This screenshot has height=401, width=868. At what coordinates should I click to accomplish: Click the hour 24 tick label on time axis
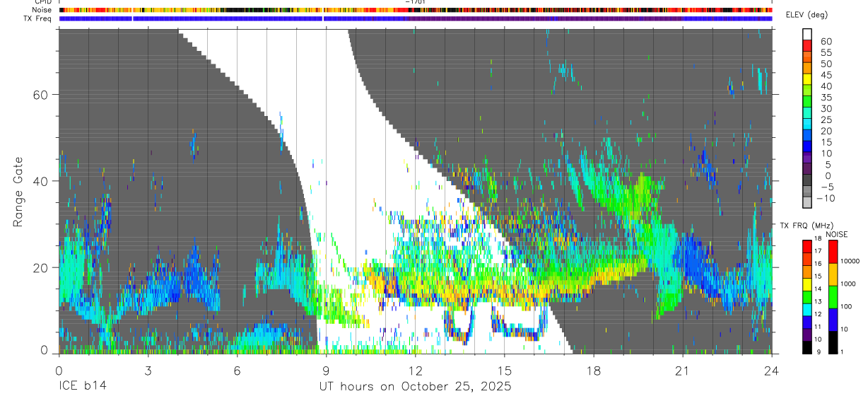pos(772,371)
